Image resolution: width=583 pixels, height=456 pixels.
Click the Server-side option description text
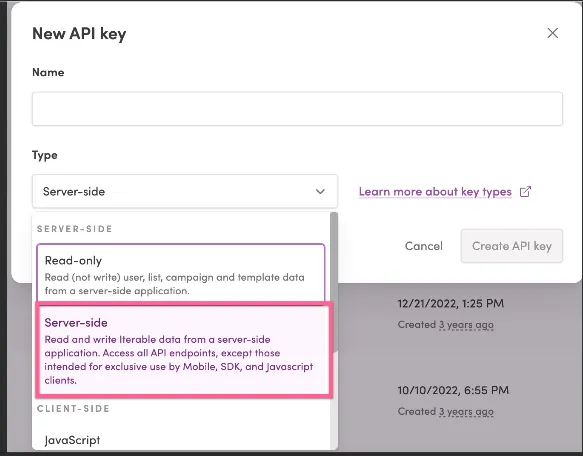coord(179,360)
